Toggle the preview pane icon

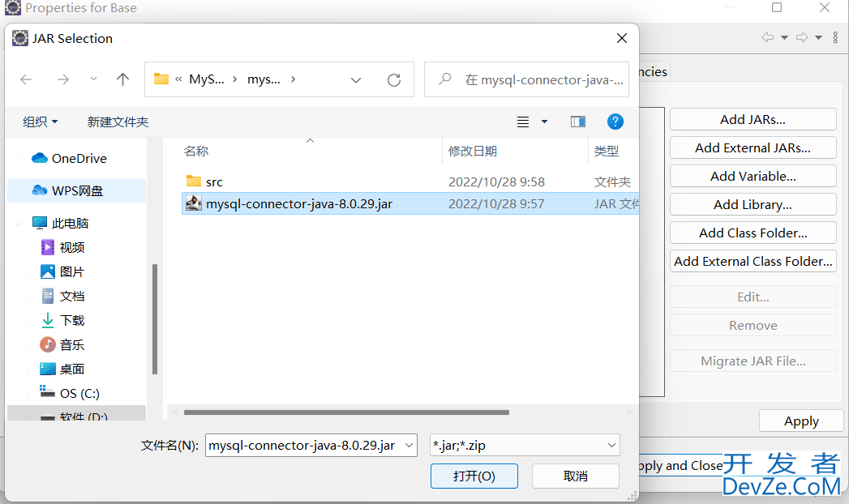click(x=578, y=122)
